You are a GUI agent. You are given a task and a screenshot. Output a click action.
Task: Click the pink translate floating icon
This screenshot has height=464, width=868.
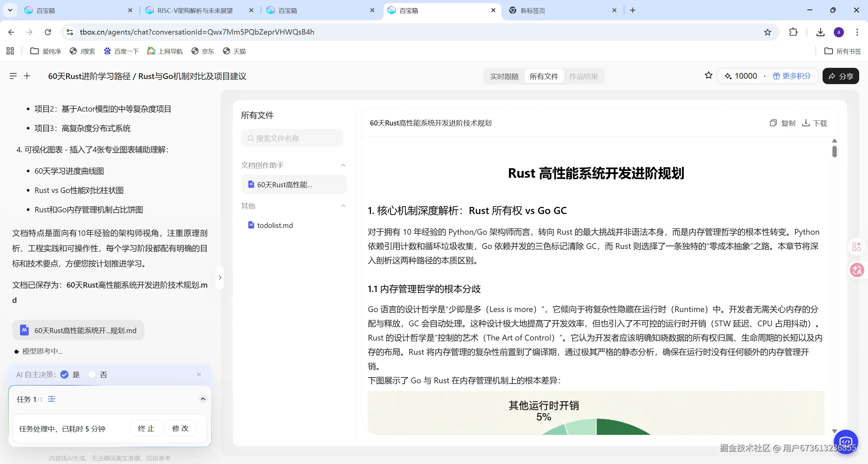coord(856,270)
